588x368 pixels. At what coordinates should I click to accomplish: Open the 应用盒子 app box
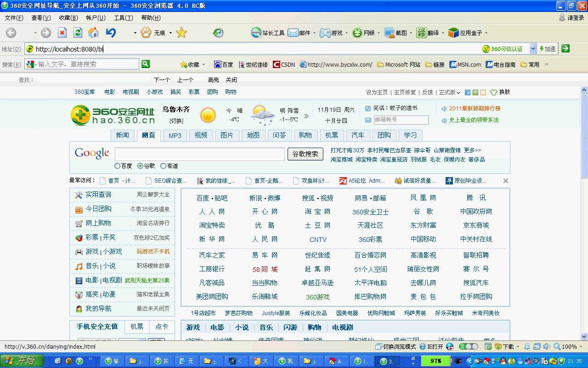pyautogui.click(x=465, y=33)
